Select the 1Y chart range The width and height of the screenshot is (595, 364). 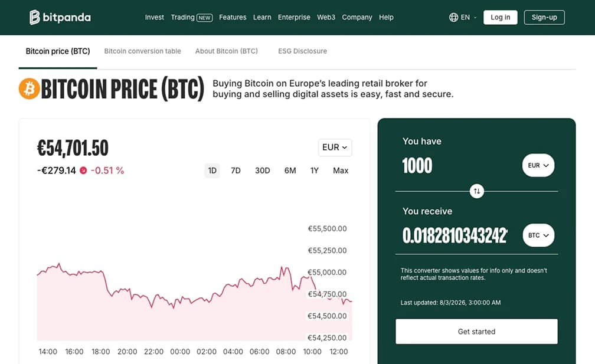pos(314,170)
